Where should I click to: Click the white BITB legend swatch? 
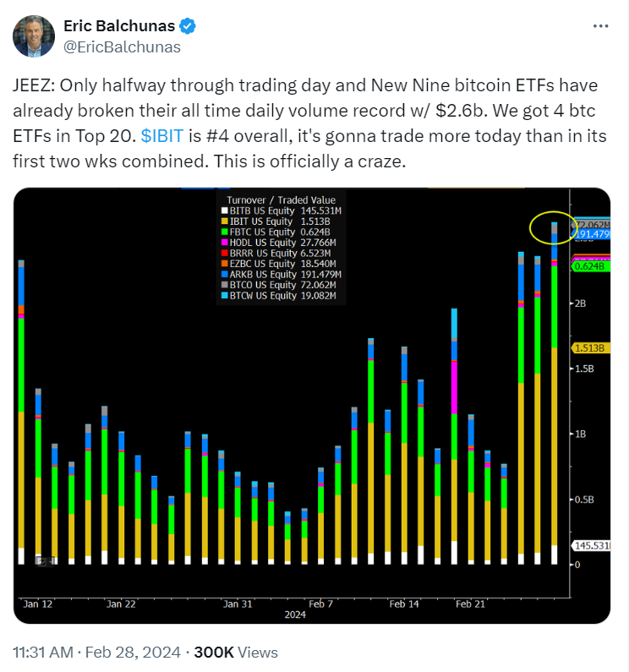[x=224, y=210]
